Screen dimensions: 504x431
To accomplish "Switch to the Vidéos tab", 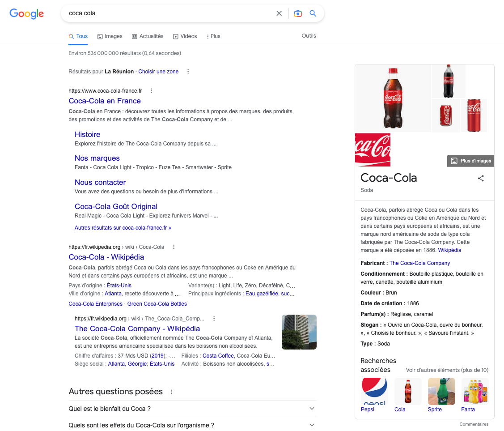I will 185,36.
